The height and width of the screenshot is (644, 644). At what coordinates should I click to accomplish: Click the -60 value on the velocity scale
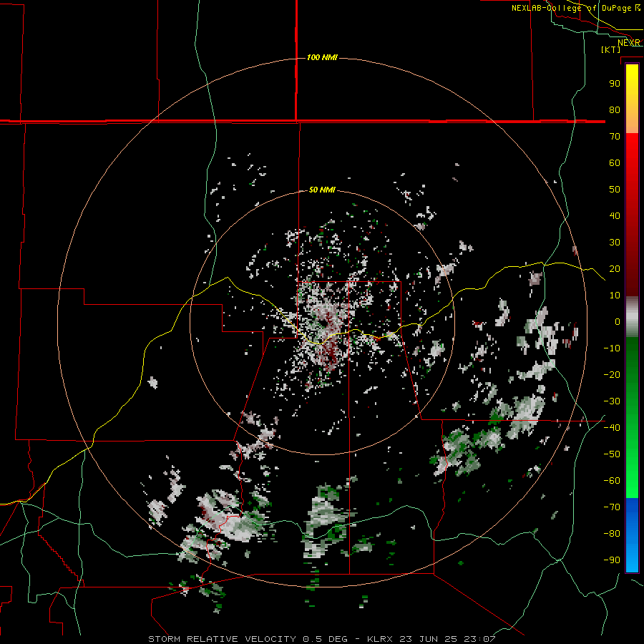[612, 481]
